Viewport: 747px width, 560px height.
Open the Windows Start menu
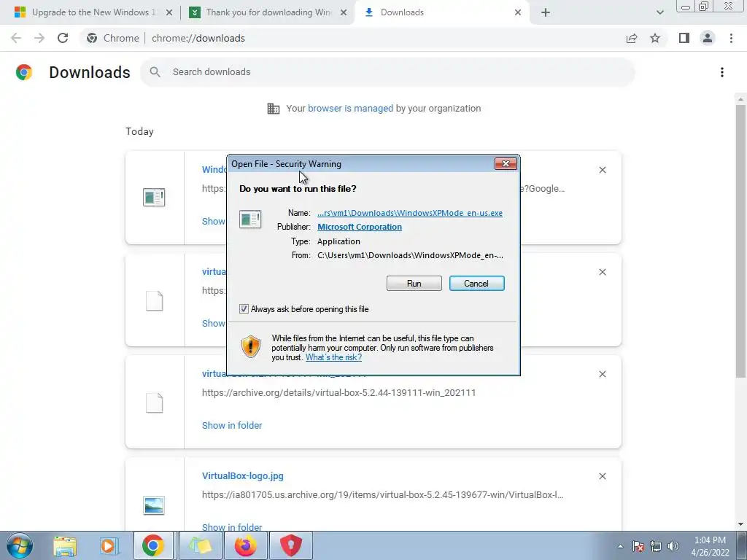20,545
